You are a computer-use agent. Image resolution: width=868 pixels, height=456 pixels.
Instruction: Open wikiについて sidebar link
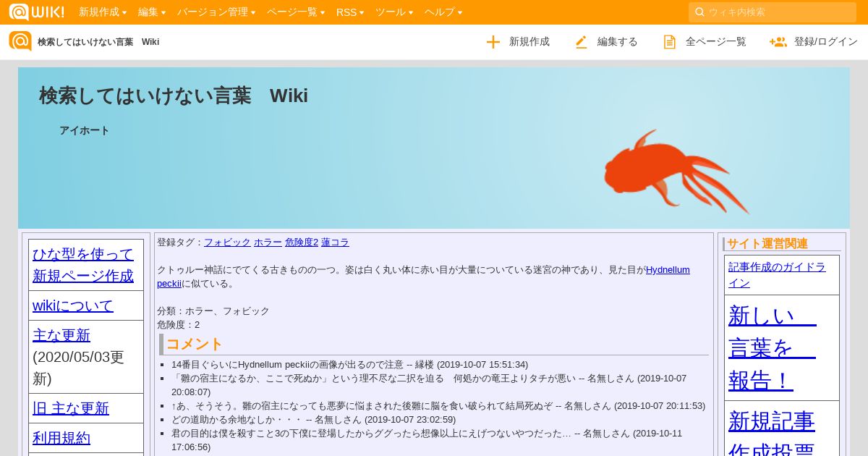pyautogui.click(x=73, y=305)
